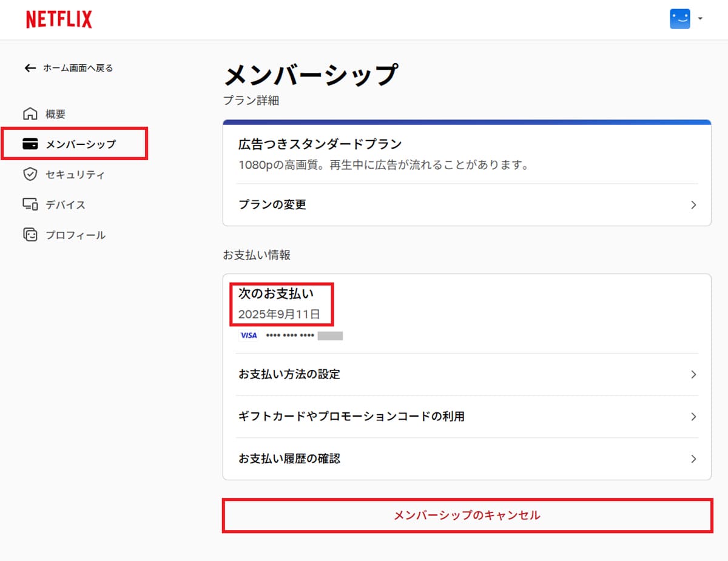Click the masked card number dots
This screenshot has width=728, height=561.
[290, 335]
